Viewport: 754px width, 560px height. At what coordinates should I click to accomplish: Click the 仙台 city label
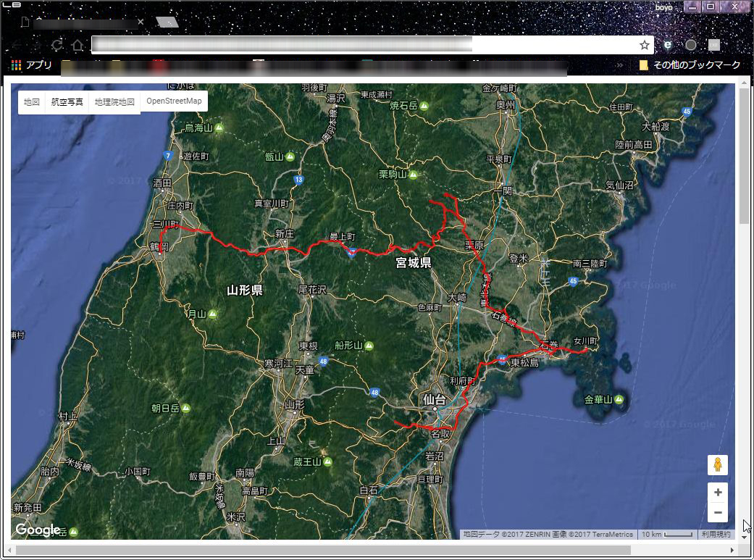coord(435,399)
